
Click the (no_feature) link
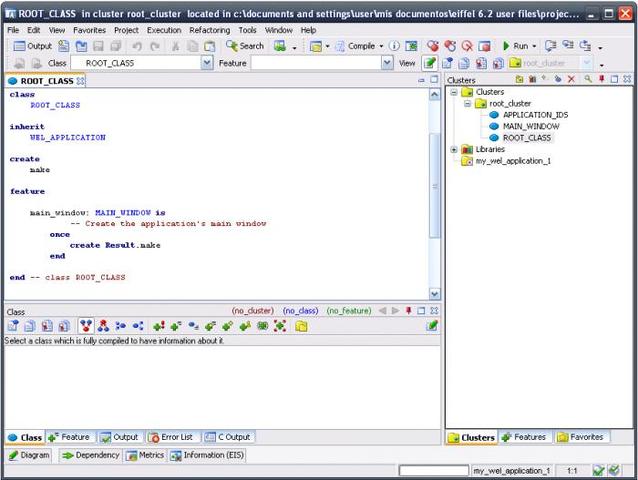pyautogui.click(x=349, y=311)
